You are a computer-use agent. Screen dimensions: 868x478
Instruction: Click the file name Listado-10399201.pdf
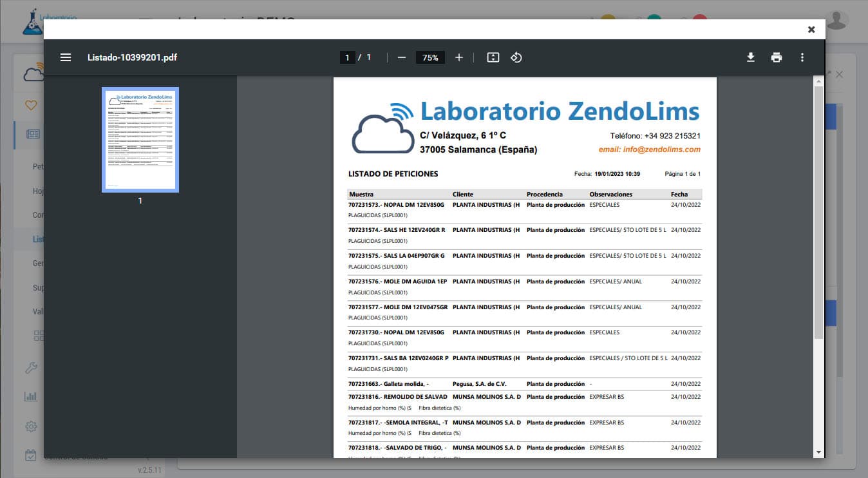pyautogui.click(x=132, y=57)
